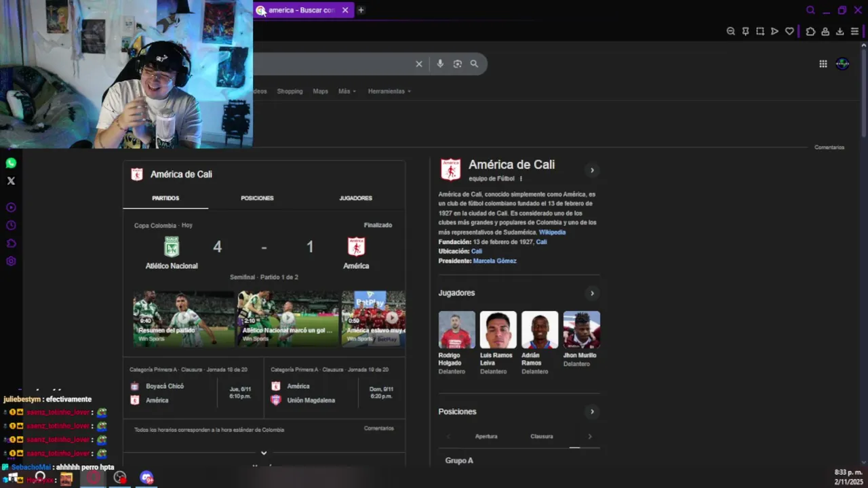Switch to the PARTIDOS tab

[x=165, y=199]
